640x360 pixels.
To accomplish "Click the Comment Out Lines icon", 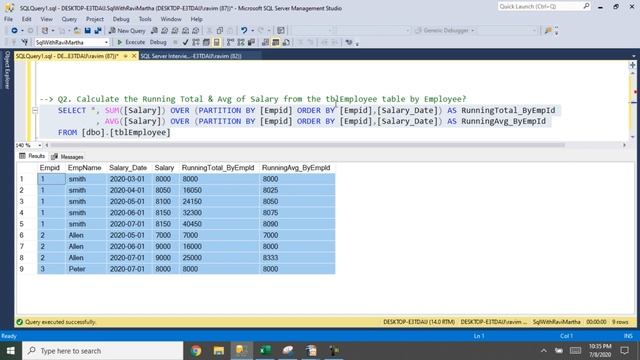I will (301, 42).
